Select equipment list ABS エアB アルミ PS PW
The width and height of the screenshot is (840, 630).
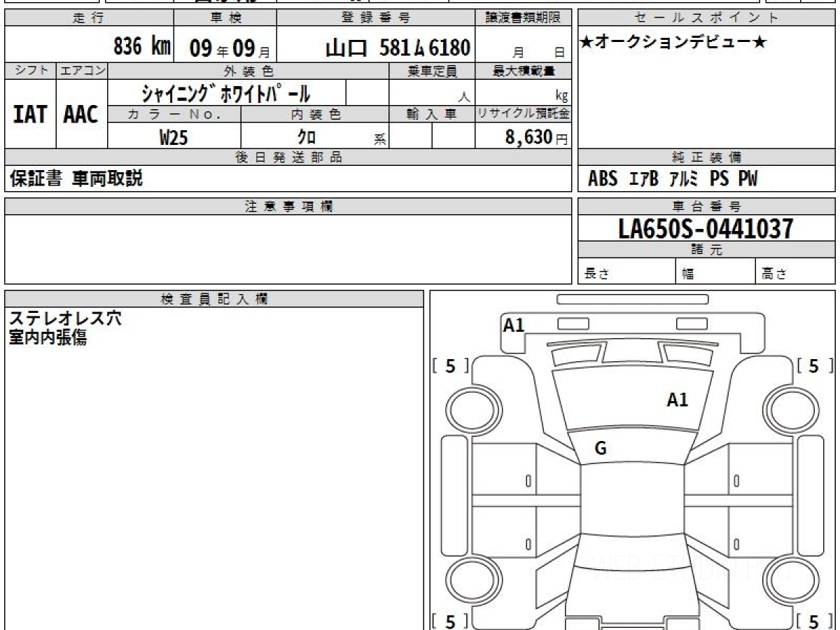pyautogui.click(x=673, y=179)
